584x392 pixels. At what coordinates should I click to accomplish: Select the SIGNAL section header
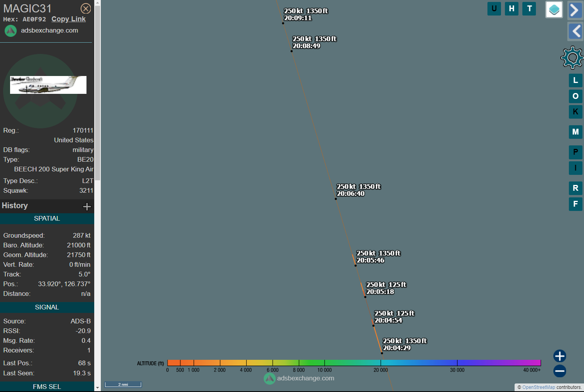pyautogui.click(x=47, y=307)
